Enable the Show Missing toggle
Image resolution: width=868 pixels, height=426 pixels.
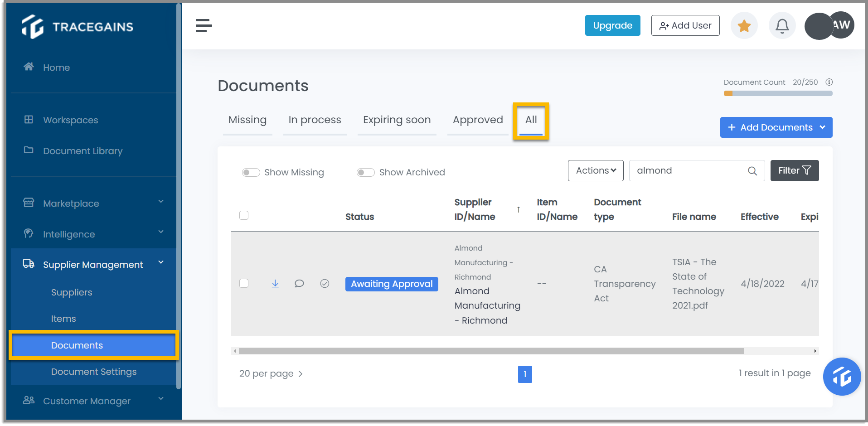click(251, 172)
